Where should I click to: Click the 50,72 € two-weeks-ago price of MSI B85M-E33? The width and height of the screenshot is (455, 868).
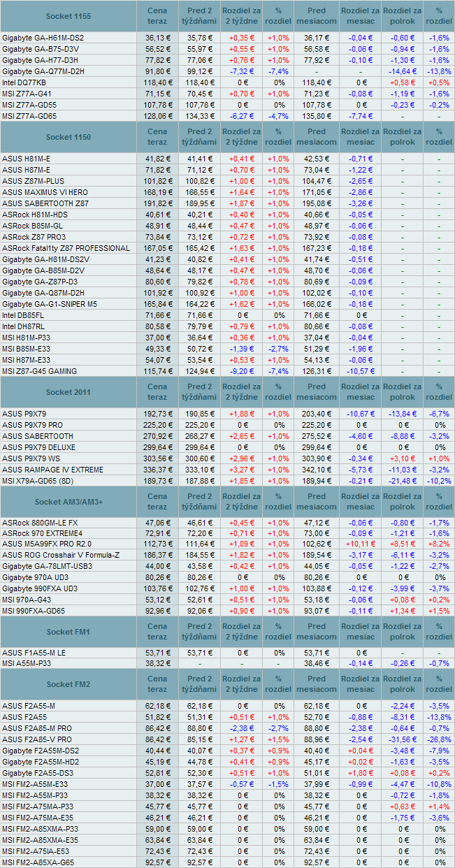[x=199, y=349]
